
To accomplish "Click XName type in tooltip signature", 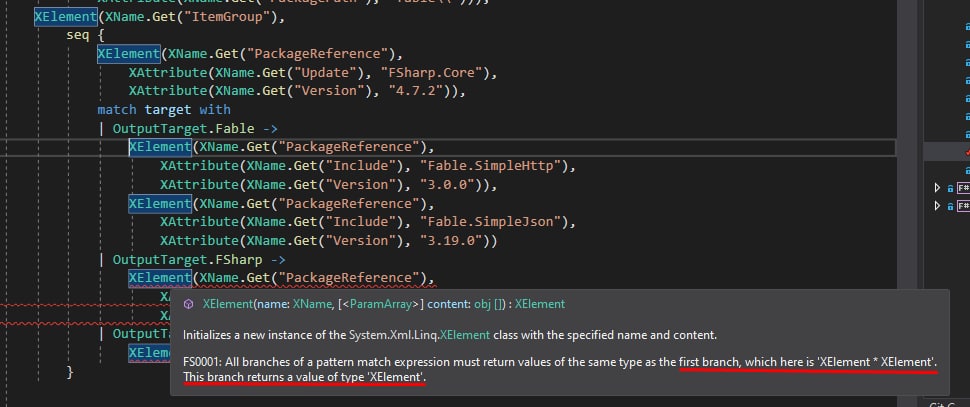I will pos(311,304).
